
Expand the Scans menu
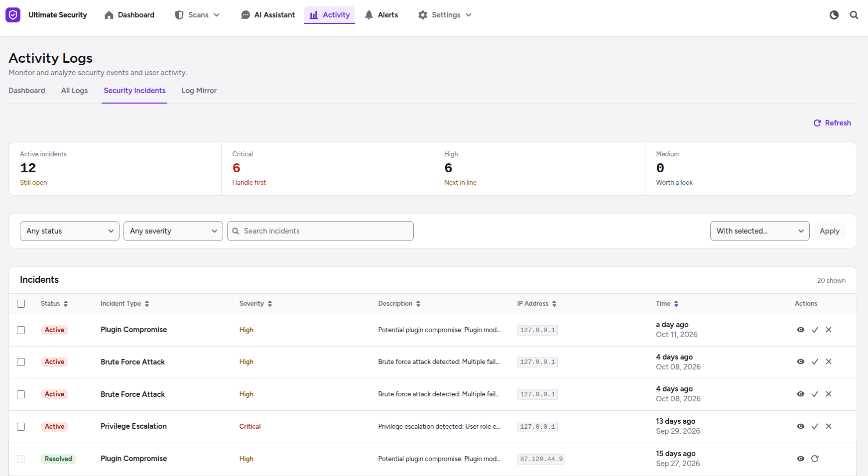[x=197, y=15]
